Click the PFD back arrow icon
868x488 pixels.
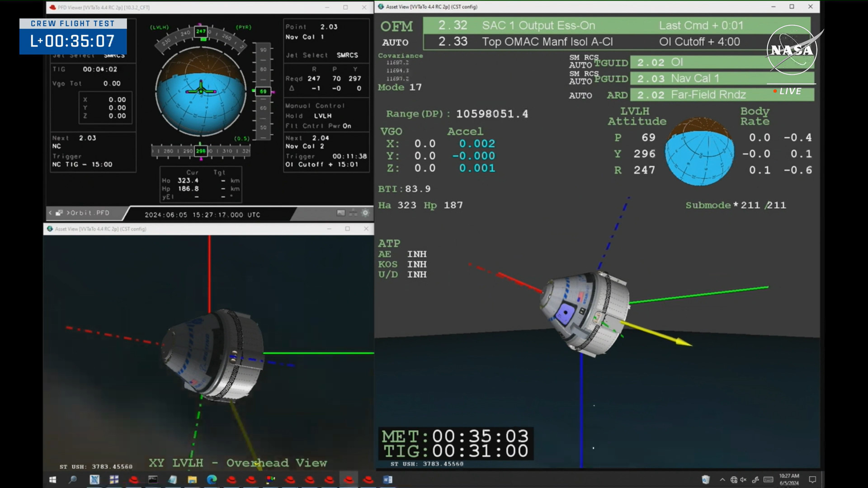coord(50,213)
